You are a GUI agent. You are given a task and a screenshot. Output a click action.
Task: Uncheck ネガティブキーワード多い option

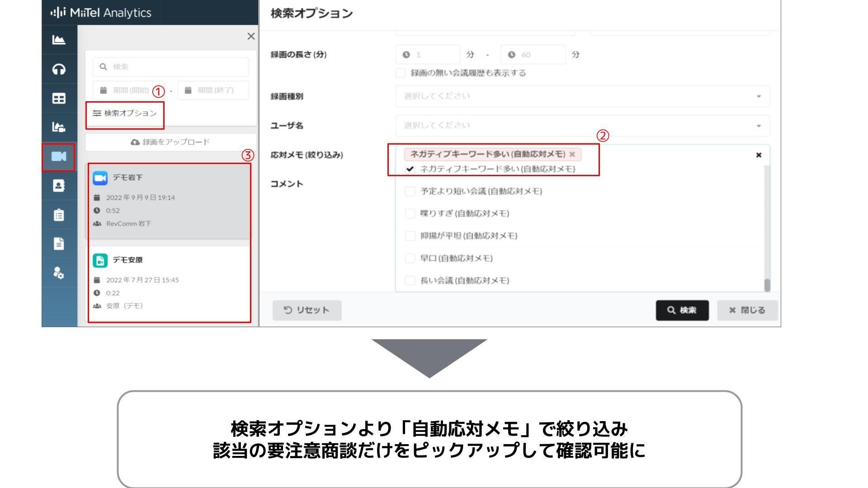coord(410,169)
